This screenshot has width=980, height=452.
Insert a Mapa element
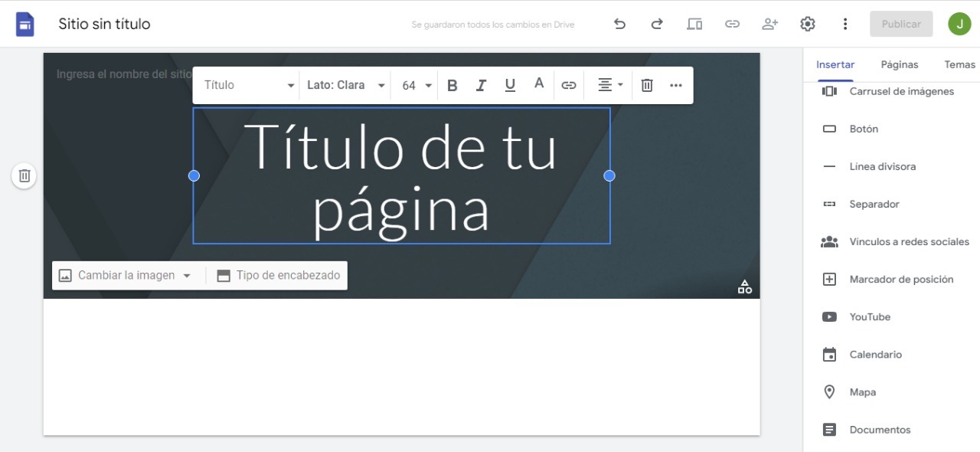tap(861, 391)
